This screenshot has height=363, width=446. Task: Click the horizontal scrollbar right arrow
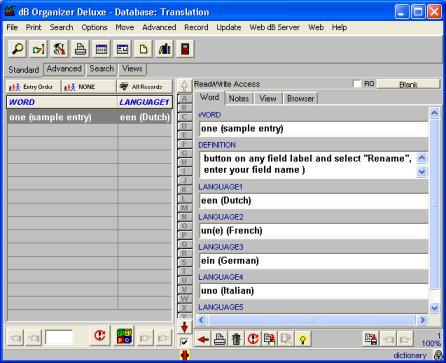click(422, 320)
